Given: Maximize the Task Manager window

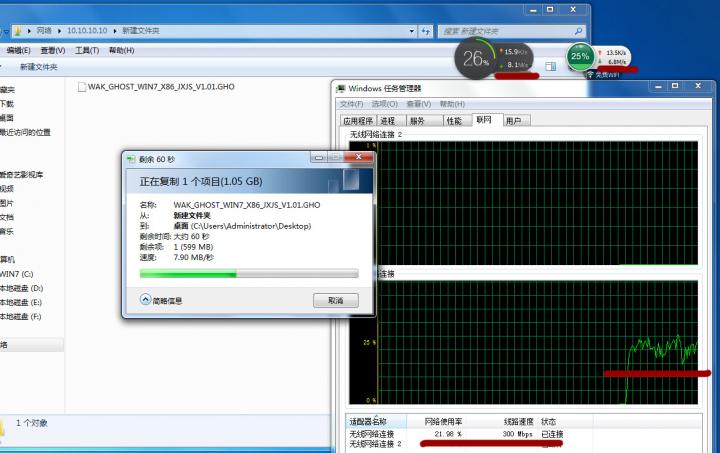Looking at the screenshot, I should coord(675,86).
